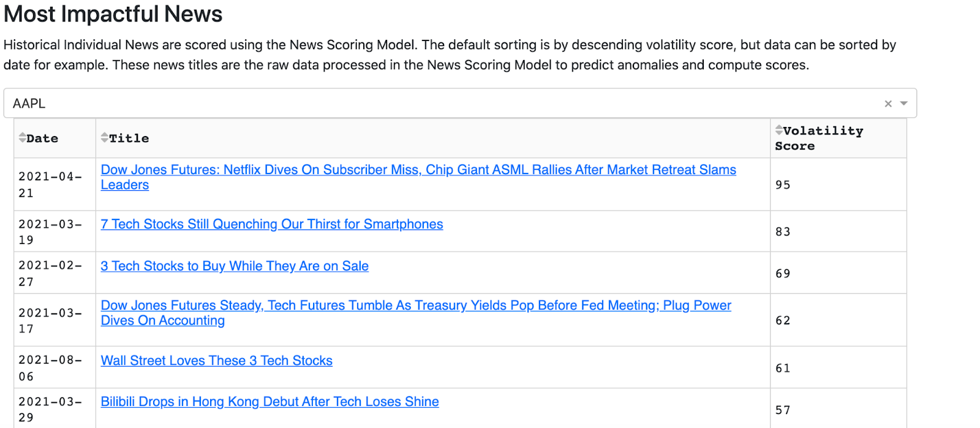
Task: Select the 2021-04-21 date cell
Action: [x=50, y=185]
